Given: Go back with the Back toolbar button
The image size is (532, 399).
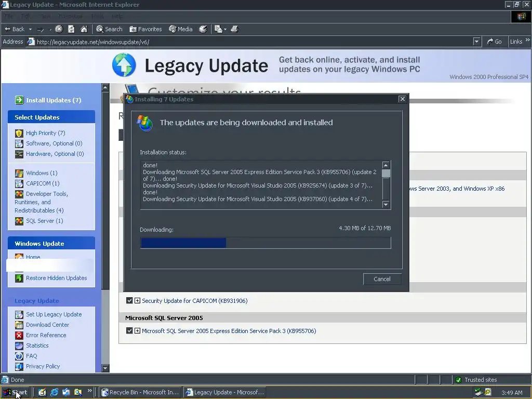Looking at the screenshot, I should click(14, 29).
